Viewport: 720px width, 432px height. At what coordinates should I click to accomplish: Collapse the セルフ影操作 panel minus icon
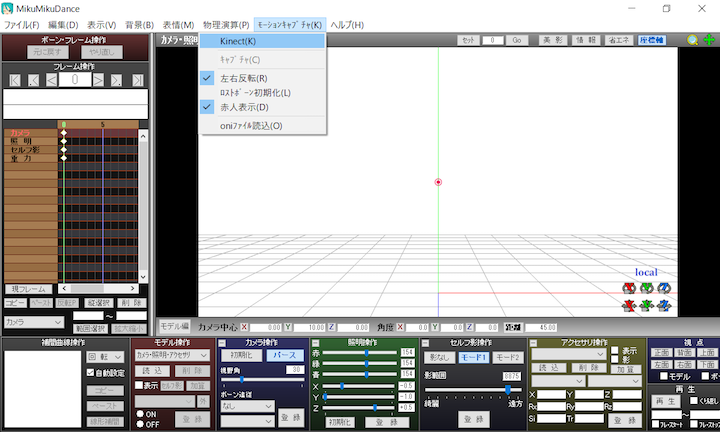[x=425, y=343]
